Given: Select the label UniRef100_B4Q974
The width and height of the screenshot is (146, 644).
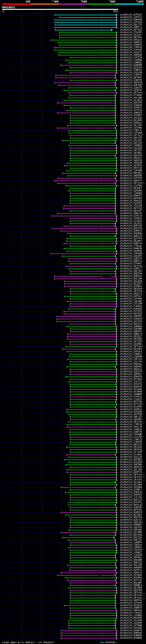Looking at the screenshot, I should click(131, 630).
